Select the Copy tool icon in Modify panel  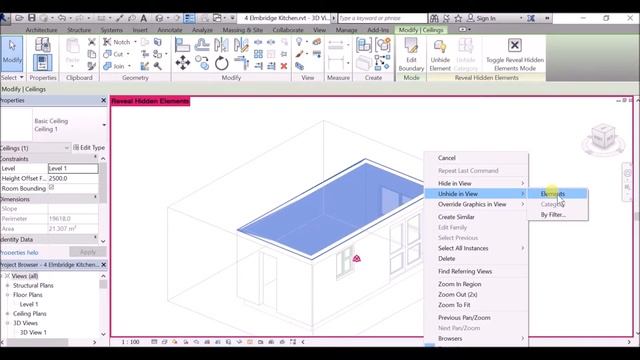pyautogui.click(x=202, y=63)
